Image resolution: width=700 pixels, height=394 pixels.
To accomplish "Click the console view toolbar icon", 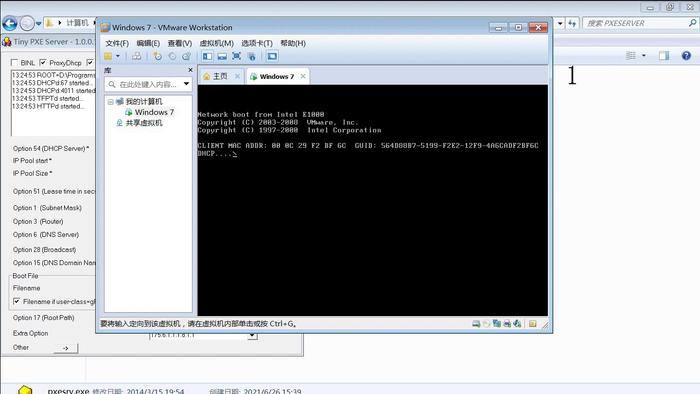I will pyautogui.click(x=272, y=56).
